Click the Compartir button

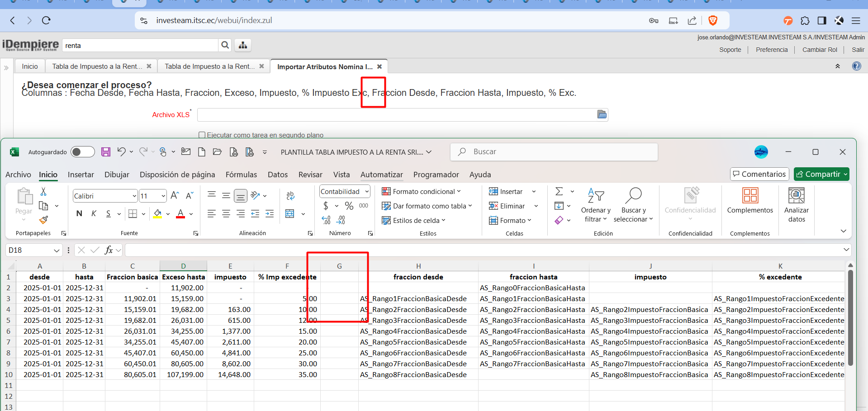[821, 174]
